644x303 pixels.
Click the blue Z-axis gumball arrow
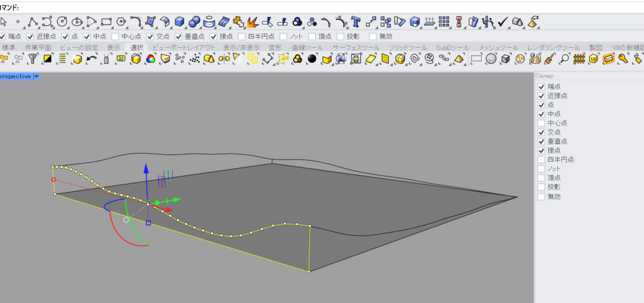[145, 170]
